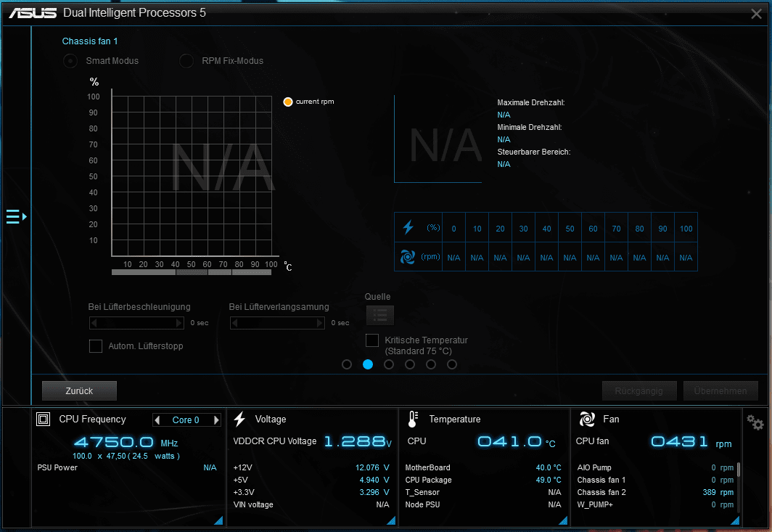Increase Lüfterverlangsamung slider right arrow
The height and width of the screenshot is (532, 772).
click(x=320, y=323)
